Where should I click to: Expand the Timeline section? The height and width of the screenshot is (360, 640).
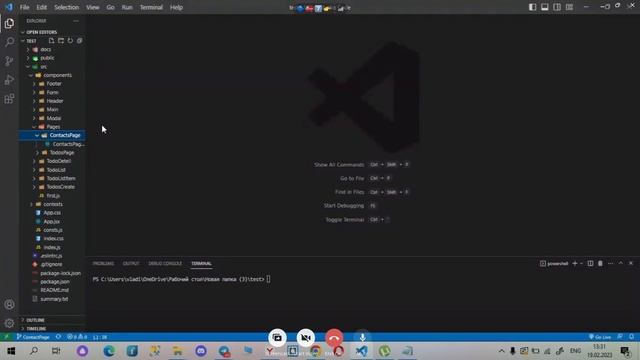tap(52, 329)
